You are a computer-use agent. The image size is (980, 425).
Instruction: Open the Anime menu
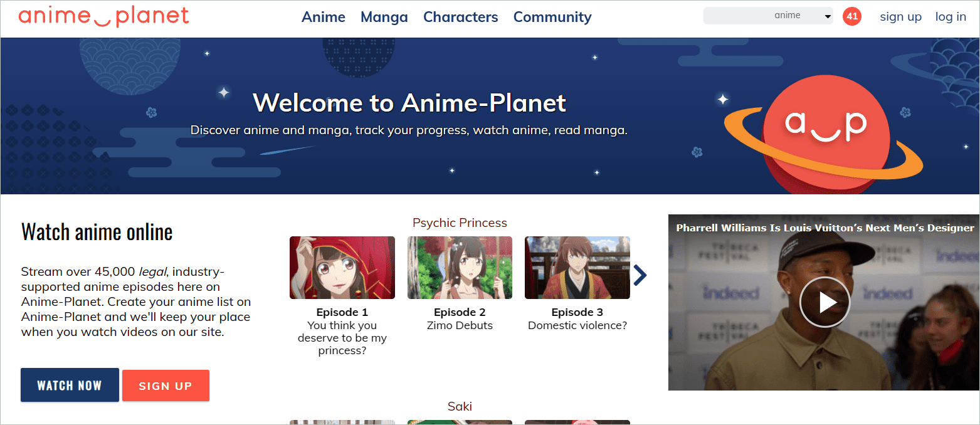pos(324,18)
